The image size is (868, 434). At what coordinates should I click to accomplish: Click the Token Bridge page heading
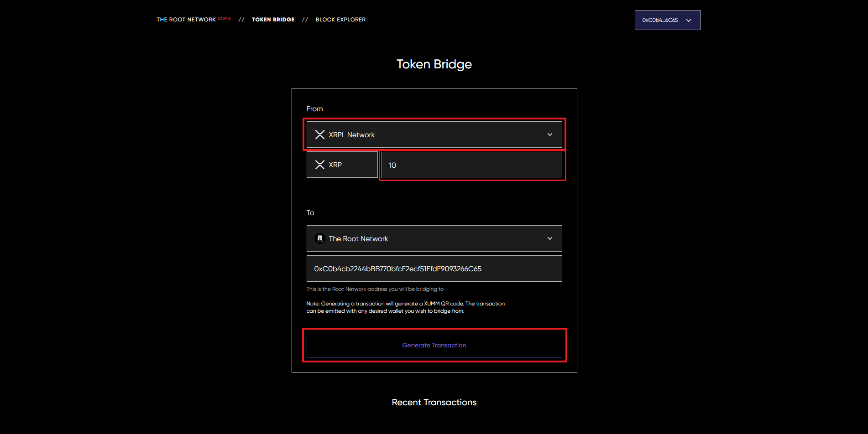coord(434,64)
